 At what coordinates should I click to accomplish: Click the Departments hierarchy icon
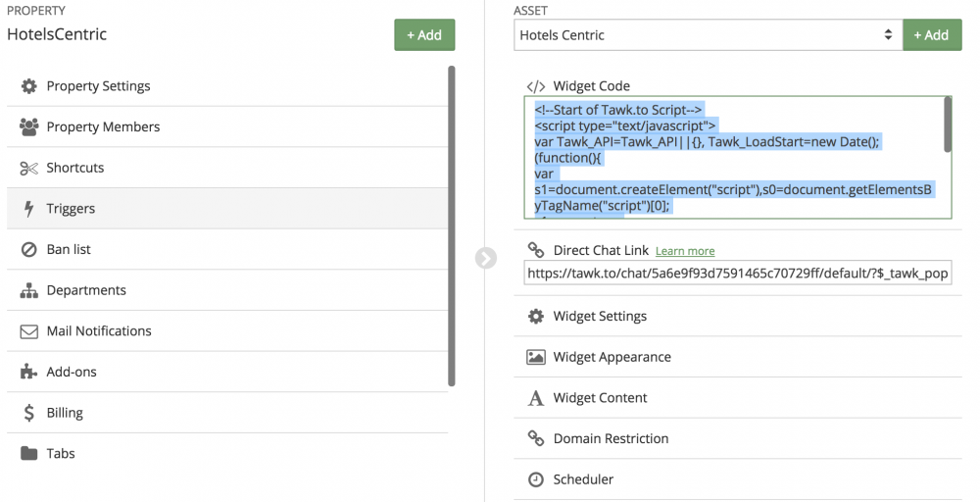coord(28,290)
